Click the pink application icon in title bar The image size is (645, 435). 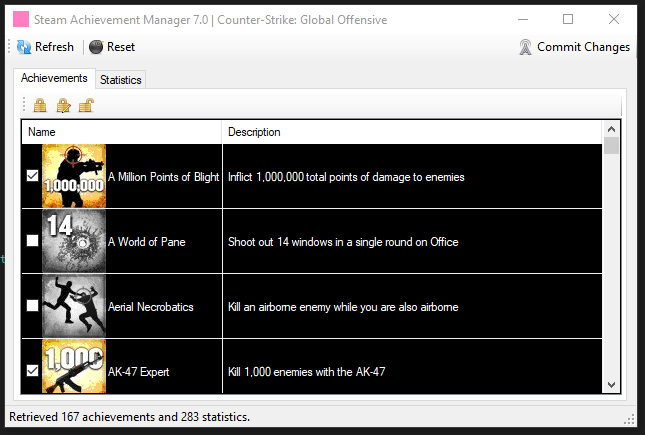click(21, 19)
